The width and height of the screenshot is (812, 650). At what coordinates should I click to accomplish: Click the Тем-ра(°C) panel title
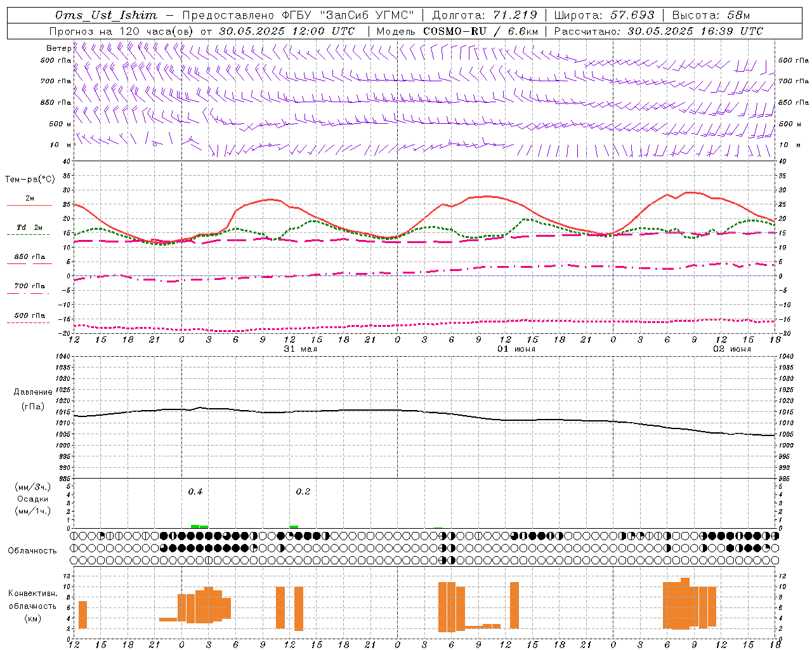30,180
